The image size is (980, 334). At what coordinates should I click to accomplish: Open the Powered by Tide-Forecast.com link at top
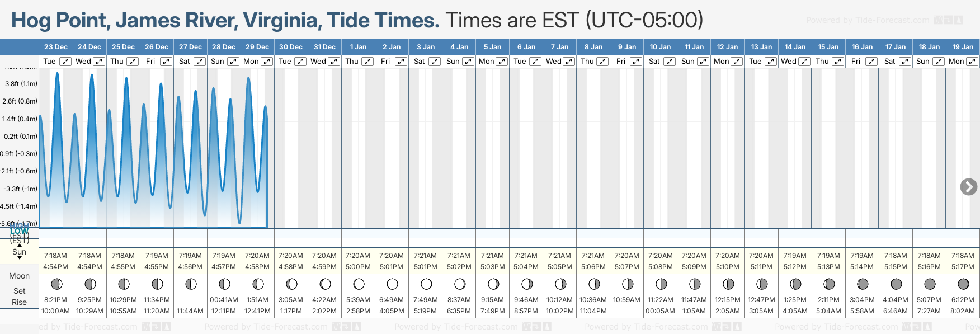868,20
